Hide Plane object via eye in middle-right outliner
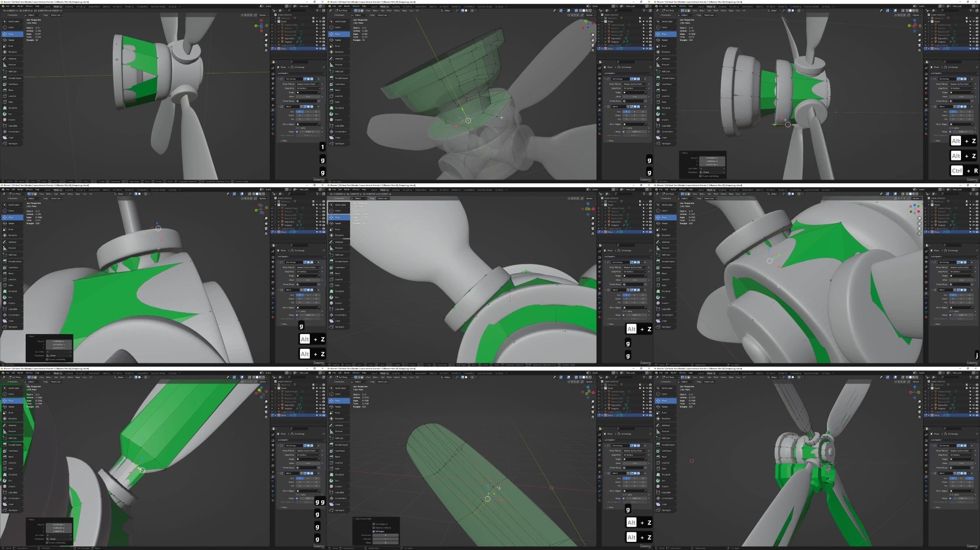 [973, 232]
